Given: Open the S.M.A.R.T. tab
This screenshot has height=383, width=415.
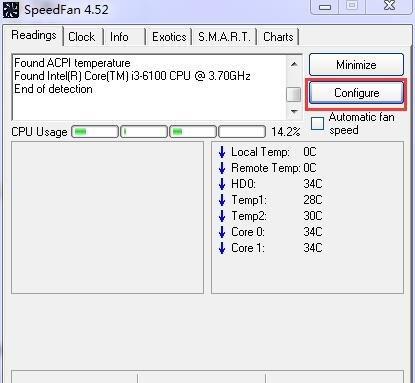Looking at the screenshot, I should point(224,37).
